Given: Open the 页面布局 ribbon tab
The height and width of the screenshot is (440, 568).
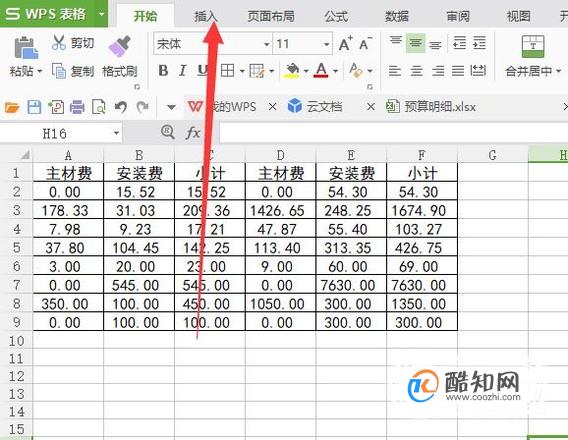Looking at the screenshot, I should click(271, 16).
